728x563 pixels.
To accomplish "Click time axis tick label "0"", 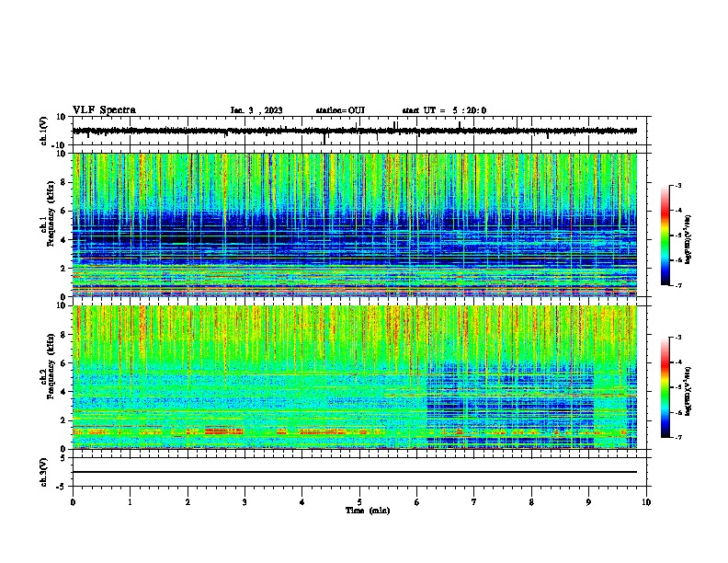I will click(x=73, y=502).
